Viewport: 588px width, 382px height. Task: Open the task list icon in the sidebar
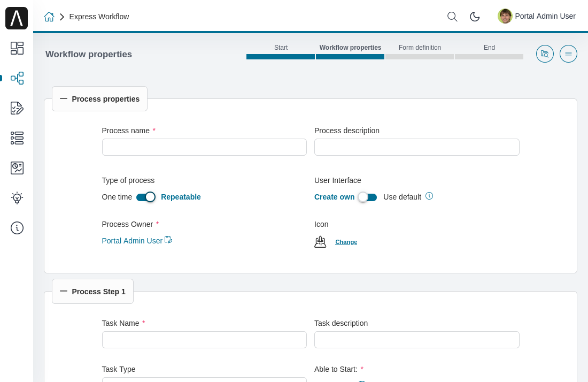pyautogui.click(x=17, y=138)
